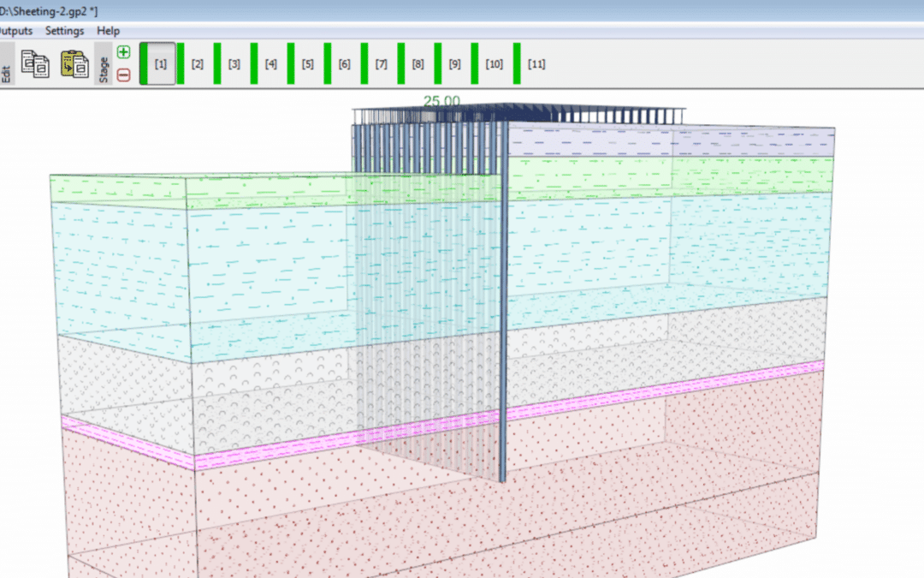Open the last stage [11]
Viewport: 924px width, 578px height.
[536, 64]
